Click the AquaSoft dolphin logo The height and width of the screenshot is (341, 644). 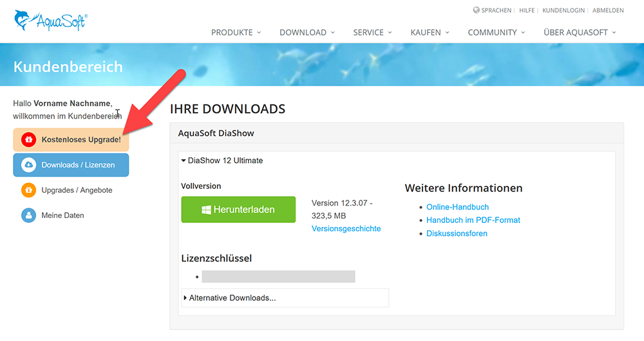click(x=50, y=21)
